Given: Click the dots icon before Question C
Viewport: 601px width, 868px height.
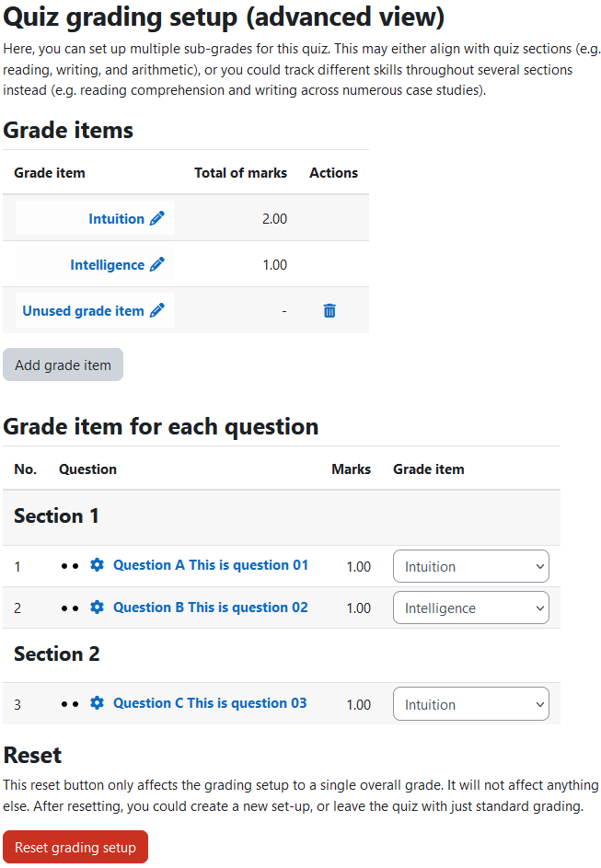Looking at the screenshot, I should click(x=70, y=704).
